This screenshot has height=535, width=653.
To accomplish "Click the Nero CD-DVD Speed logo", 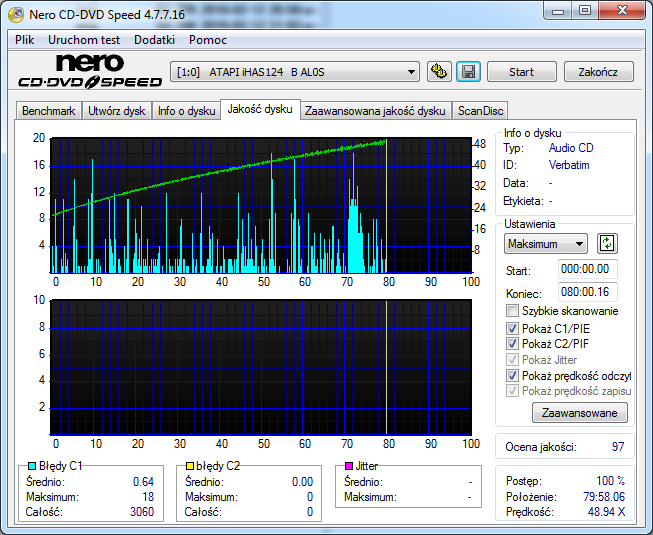I will point(90,71).
